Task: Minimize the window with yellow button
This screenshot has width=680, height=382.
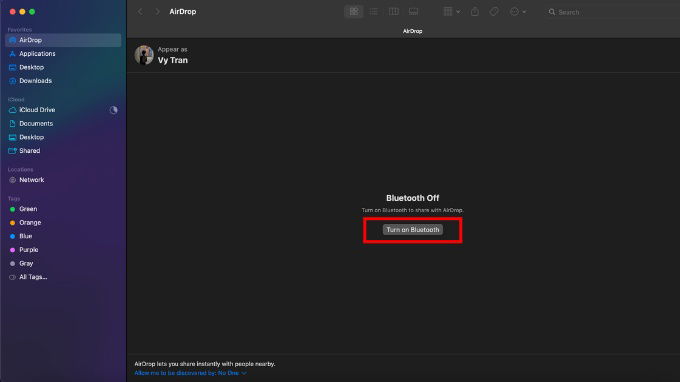Action: click(22, 12)
